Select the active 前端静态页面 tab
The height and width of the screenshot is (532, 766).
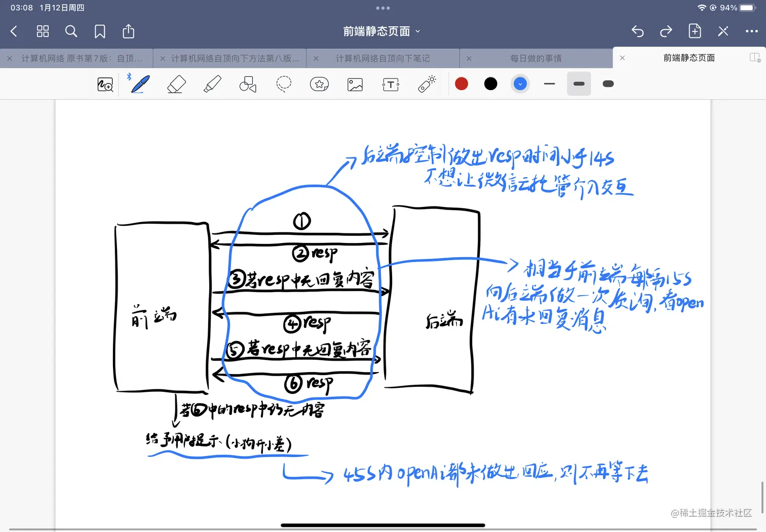tap(689, 58)
